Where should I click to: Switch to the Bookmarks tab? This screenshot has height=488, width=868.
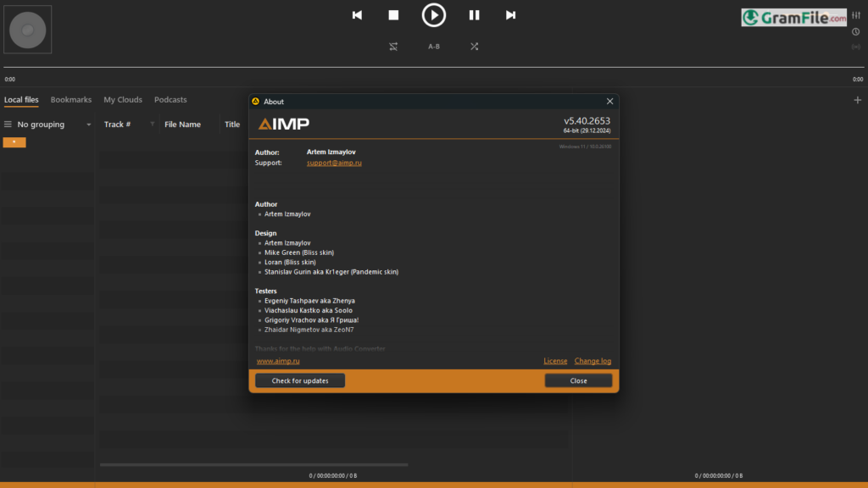[70, 100]
